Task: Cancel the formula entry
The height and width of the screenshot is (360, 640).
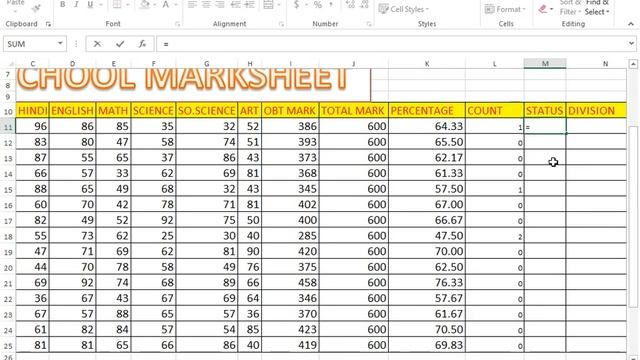Action: (97, 44)
